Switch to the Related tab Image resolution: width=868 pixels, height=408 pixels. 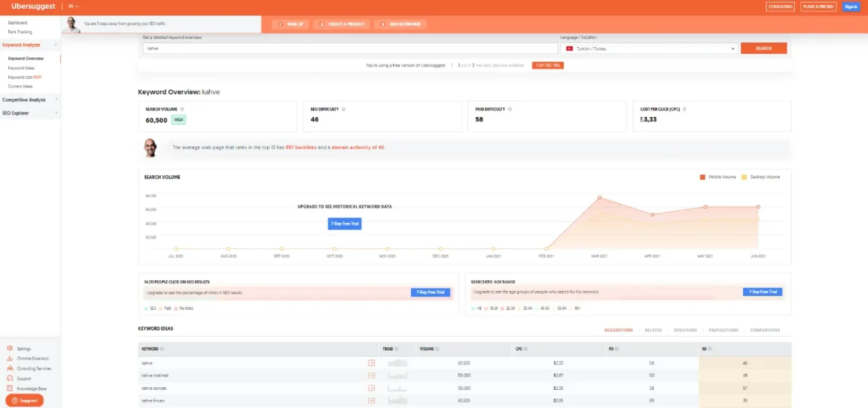(x=653, y=330)
